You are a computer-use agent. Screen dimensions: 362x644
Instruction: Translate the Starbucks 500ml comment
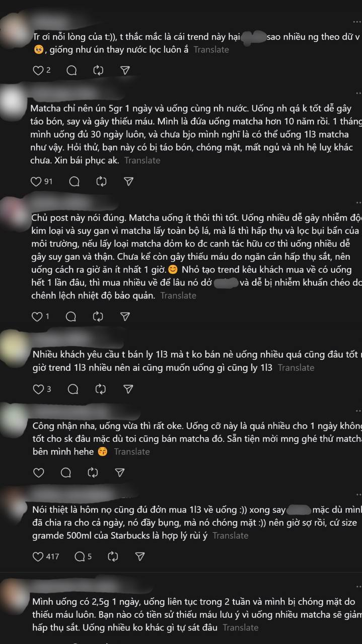coord(230,535)
